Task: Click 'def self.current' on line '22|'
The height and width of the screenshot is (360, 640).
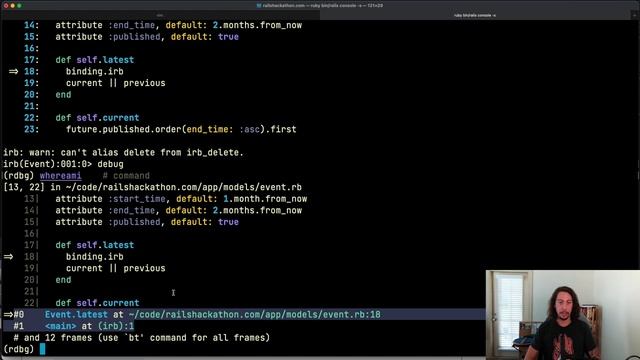Action: pos(97,303)
